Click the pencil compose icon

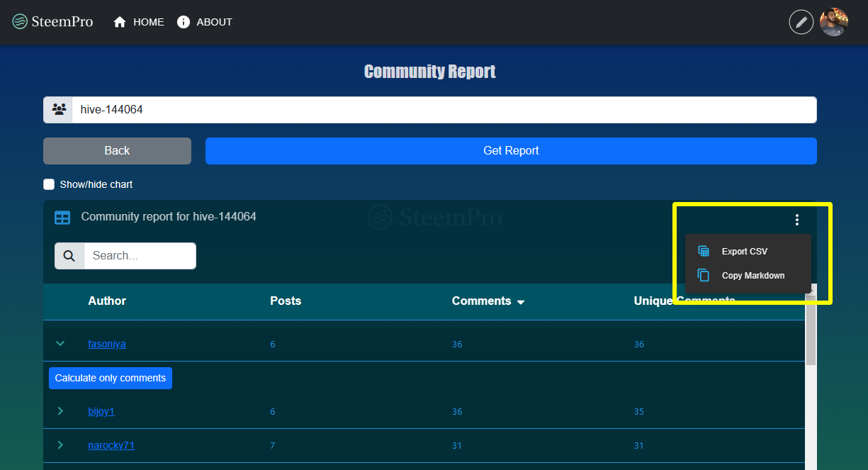801,22
